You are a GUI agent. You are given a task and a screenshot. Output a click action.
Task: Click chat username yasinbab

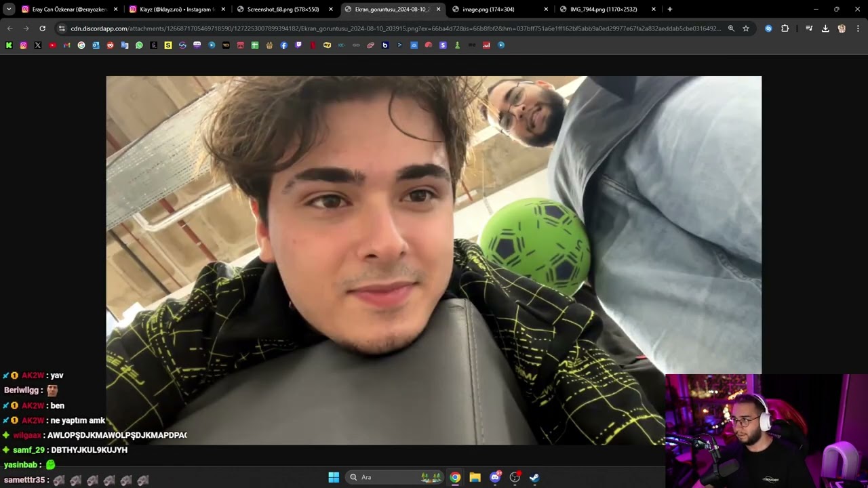[x=22, y=465]
